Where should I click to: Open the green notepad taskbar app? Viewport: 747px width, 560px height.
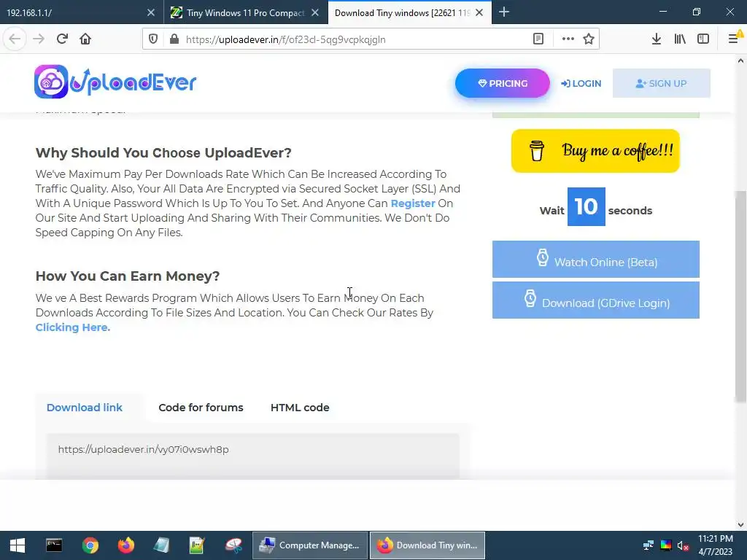click(x=197, y=545)
